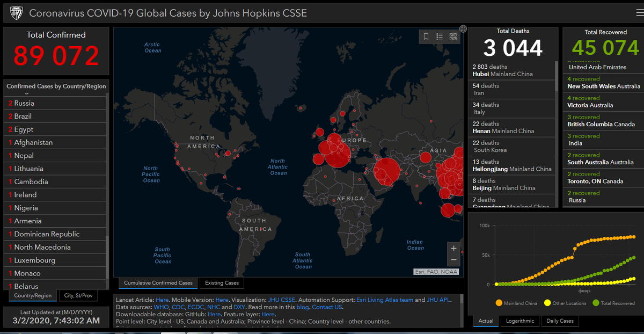The image size is (644, 334).
Task: Select North Macedonia in the country list
Action: point(56,247)
